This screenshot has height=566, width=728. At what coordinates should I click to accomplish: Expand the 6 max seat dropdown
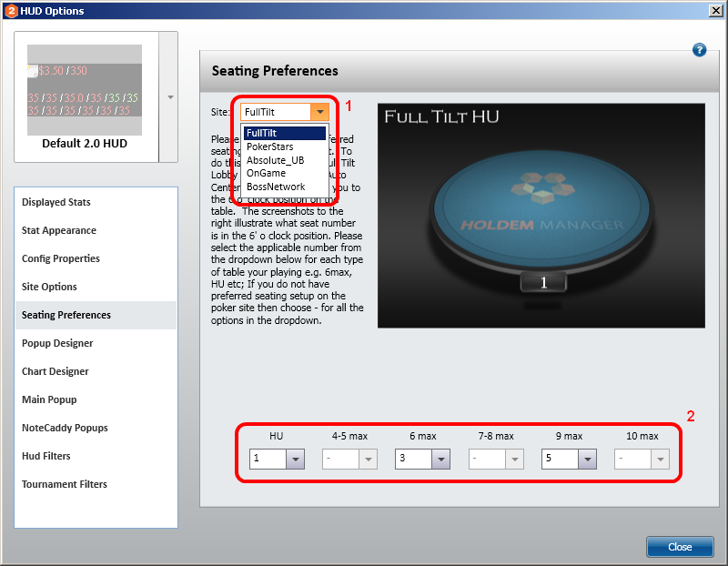point(441,460)
